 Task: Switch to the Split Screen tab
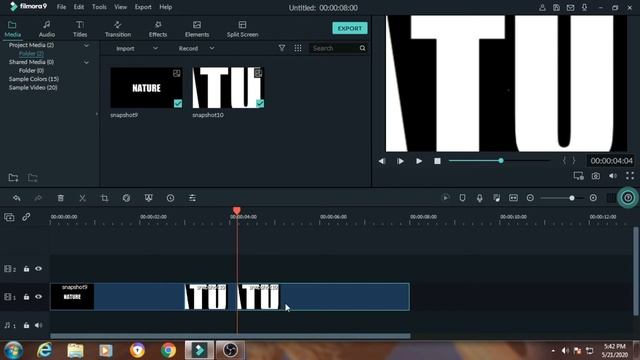pyautogui.click(x=242, y=29)
